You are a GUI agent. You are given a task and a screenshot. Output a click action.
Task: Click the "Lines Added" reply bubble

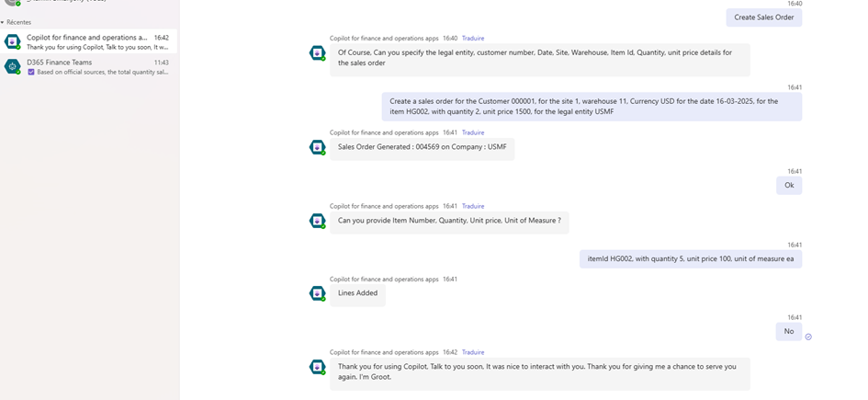point(357,293)
